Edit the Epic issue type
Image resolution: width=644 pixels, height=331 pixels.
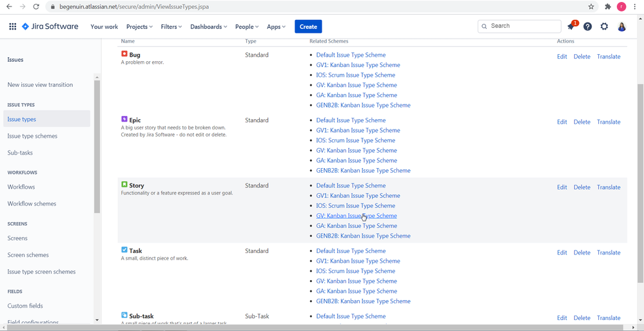(562, 122)
